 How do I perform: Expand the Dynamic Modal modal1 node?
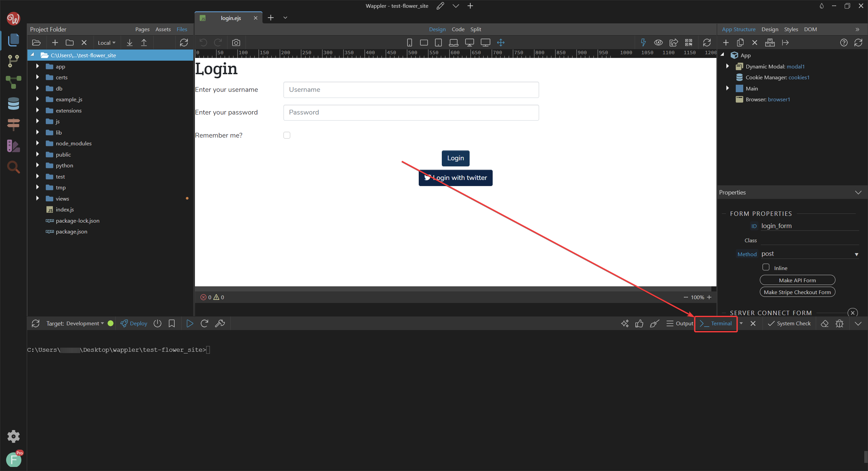[727, 66]
